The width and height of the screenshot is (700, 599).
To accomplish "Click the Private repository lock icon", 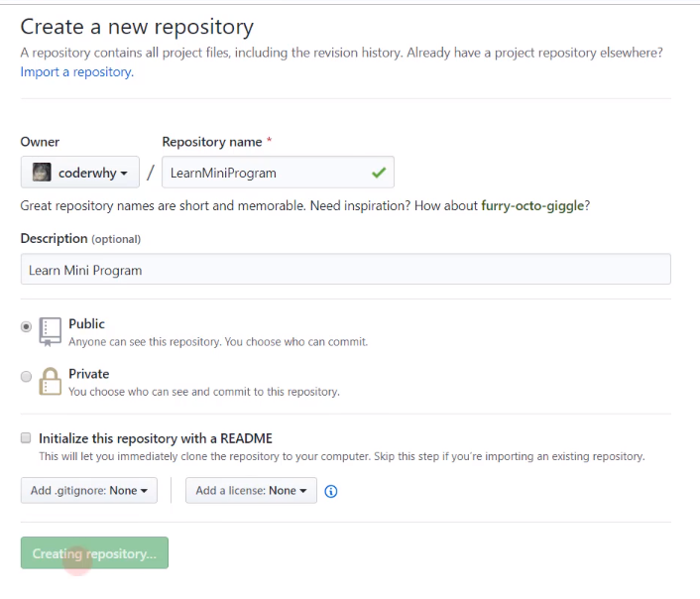I will point(51,381).
